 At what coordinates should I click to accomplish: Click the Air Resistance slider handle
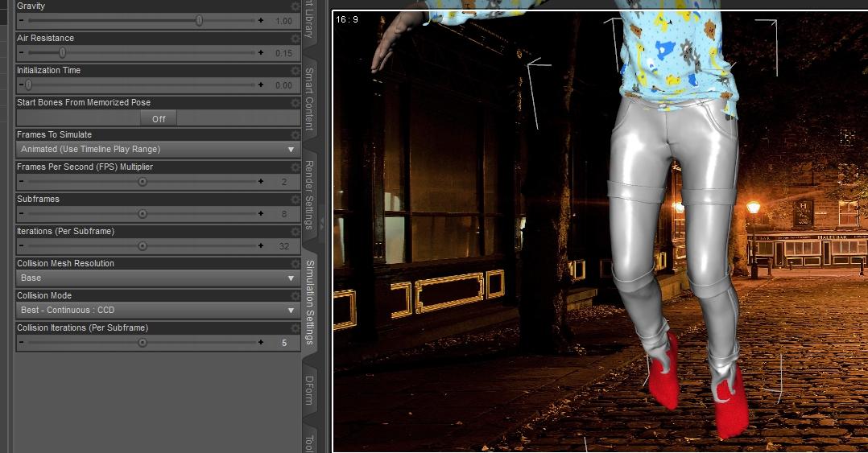point(63,52)
